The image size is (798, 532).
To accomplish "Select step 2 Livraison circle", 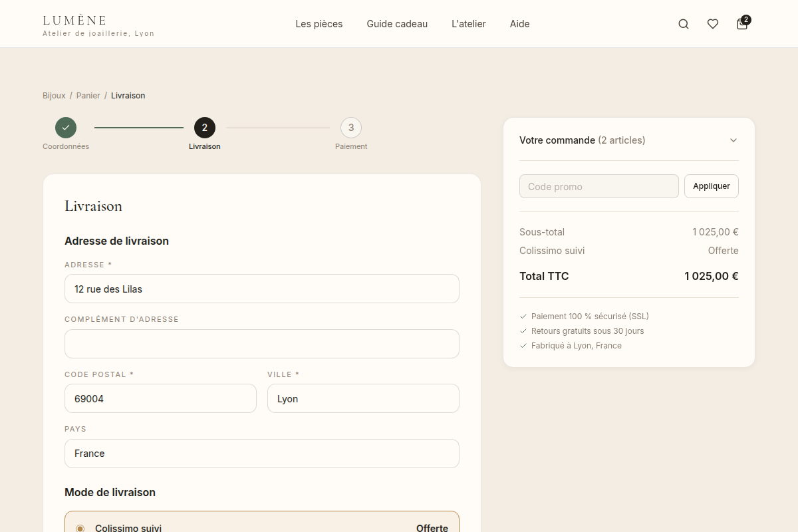I will 205,128.
